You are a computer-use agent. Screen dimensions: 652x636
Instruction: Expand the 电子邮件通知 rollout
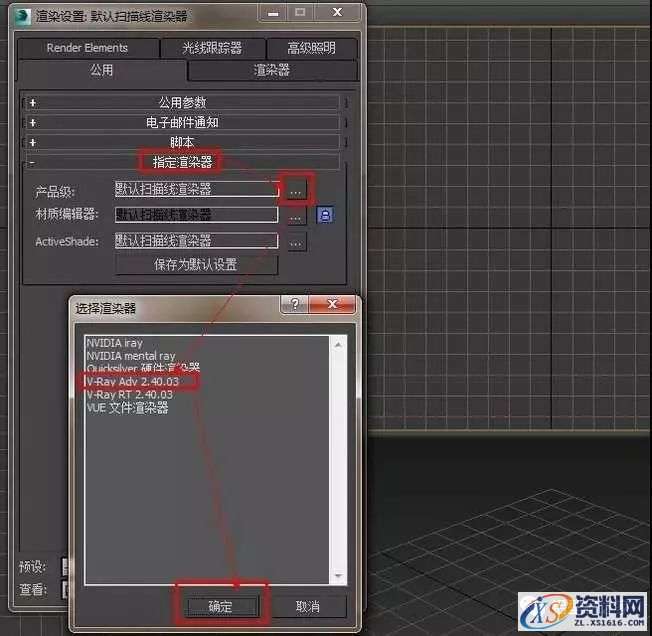point(183,122)
